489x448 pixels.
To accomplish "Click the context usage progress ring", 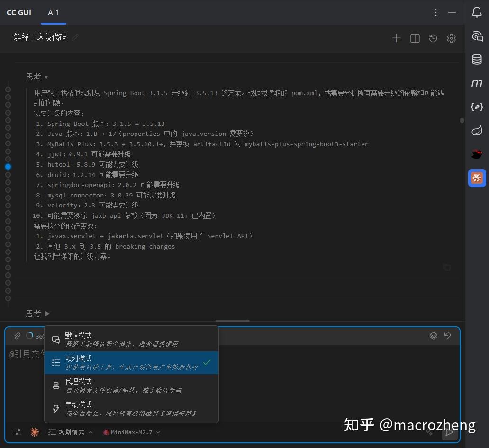I will (30, 336).
